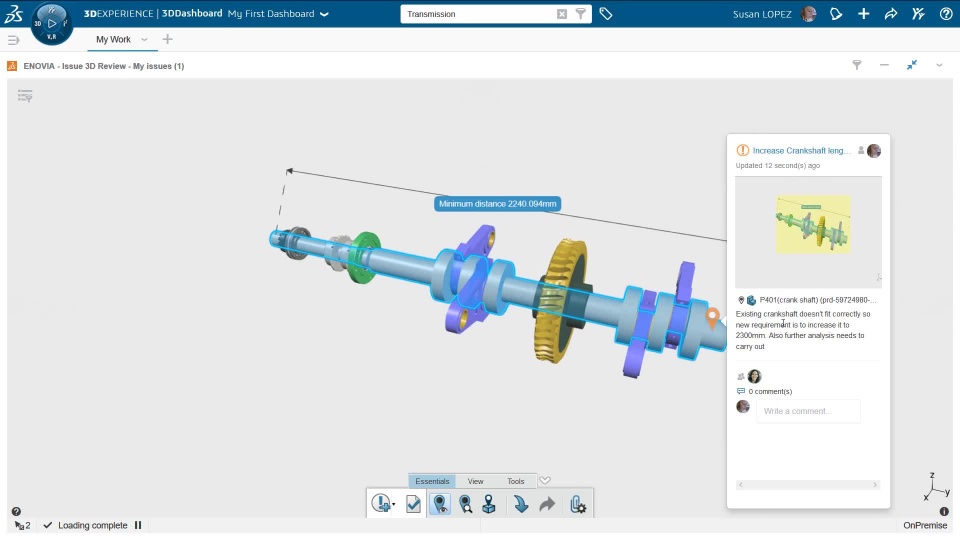Restore widget from full screen

point(912,65)
